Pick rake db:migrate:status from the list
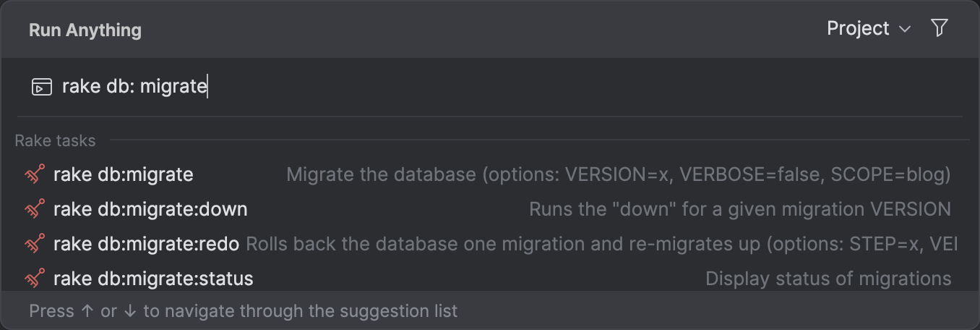This screenshot has width=980, height=330. [153, 279]
